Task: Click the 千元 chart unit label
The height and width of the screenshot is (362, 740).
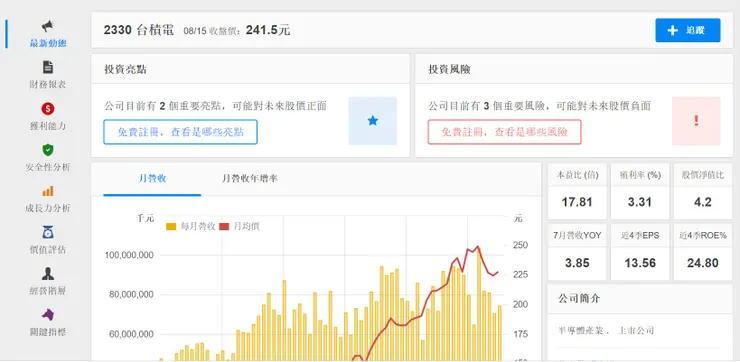Action: coord(145,218)
